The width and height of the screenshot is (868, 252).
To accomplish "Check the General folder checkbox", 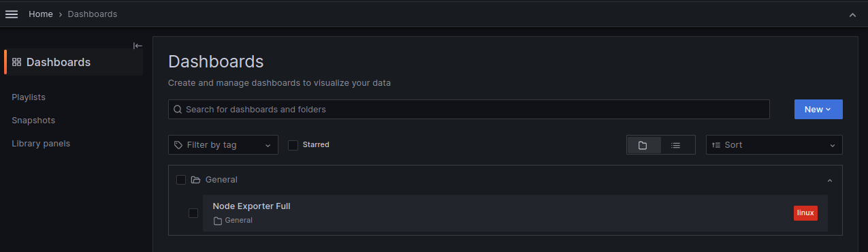I will point(181,180).
